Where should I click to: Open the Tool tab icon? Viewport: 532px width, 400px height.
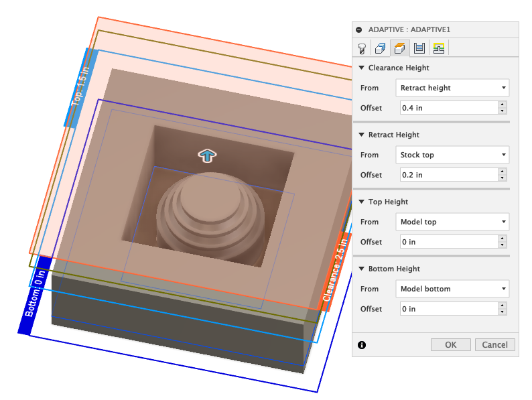[x=362, y=48]
